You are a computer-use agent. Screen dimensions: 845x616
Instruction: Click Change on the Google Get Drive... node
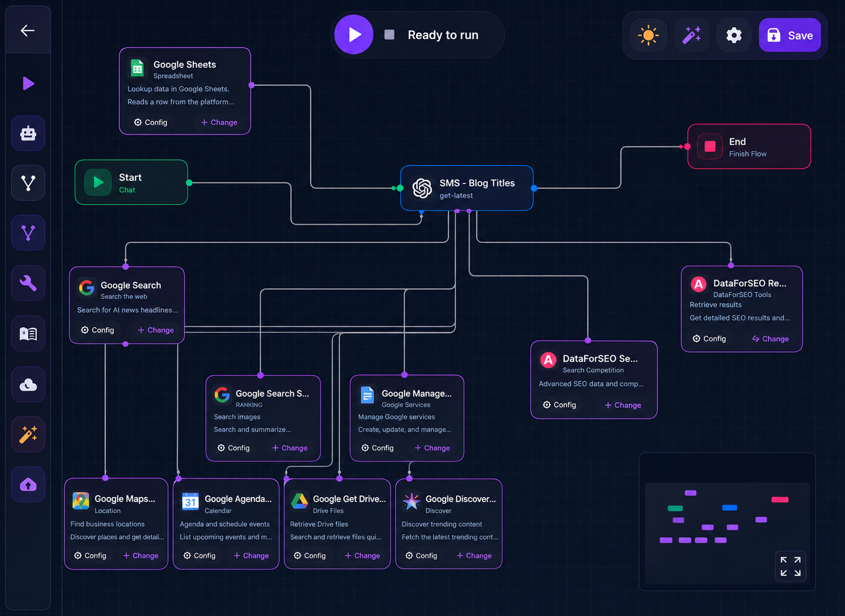click(363, 556)
